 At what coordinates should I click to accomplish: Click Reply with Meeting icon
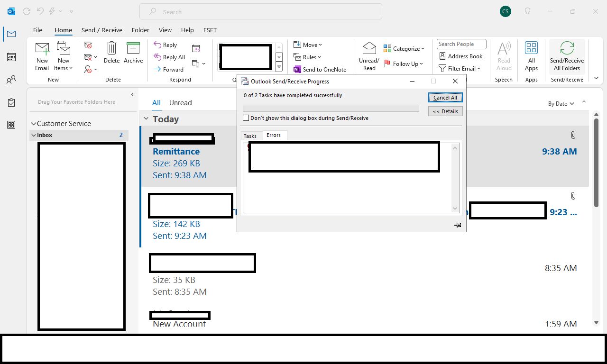click(x=196, y=48)
